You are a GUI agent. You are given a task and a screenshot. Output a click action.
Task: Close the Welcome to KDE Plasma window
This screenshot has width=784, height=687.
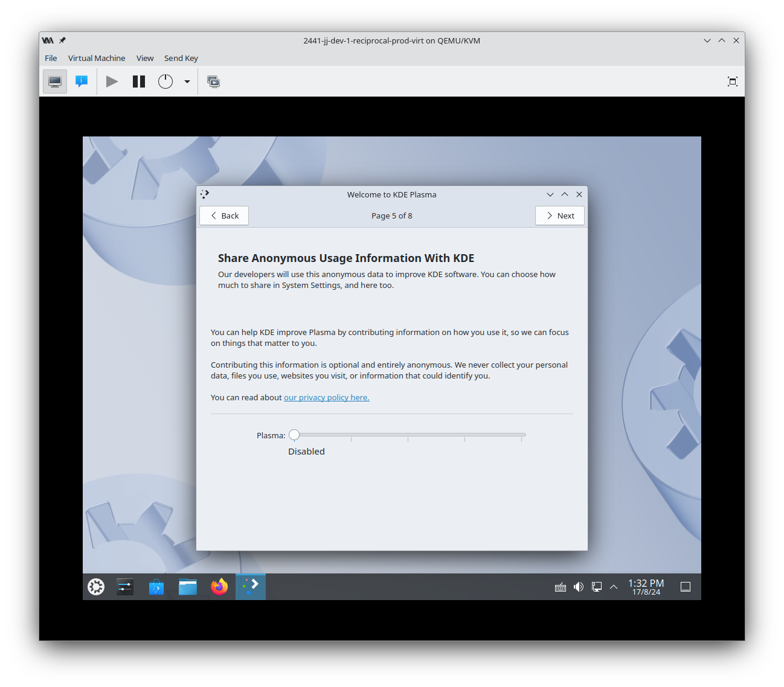pos(579,194)
